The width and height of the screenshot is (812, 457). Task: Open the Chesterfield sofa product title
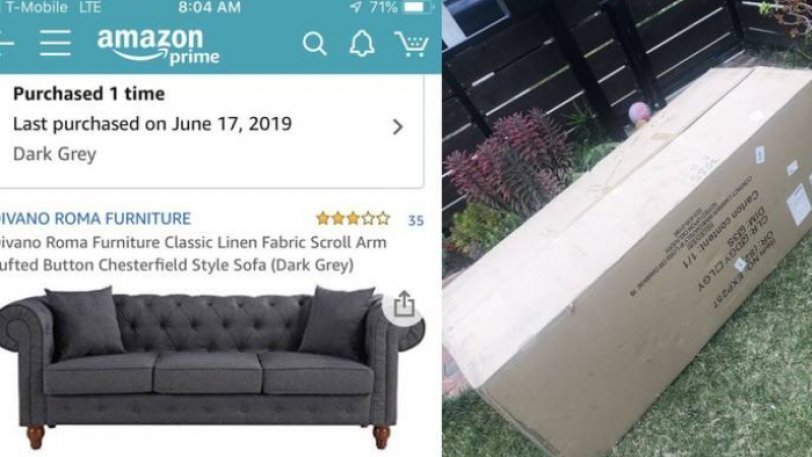pos(193,253)
